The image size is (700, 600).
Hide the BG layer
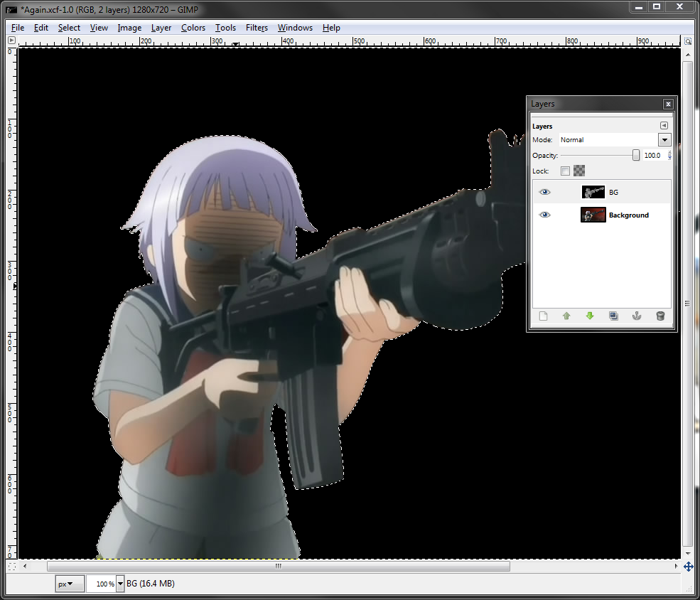tap(545, 193)
